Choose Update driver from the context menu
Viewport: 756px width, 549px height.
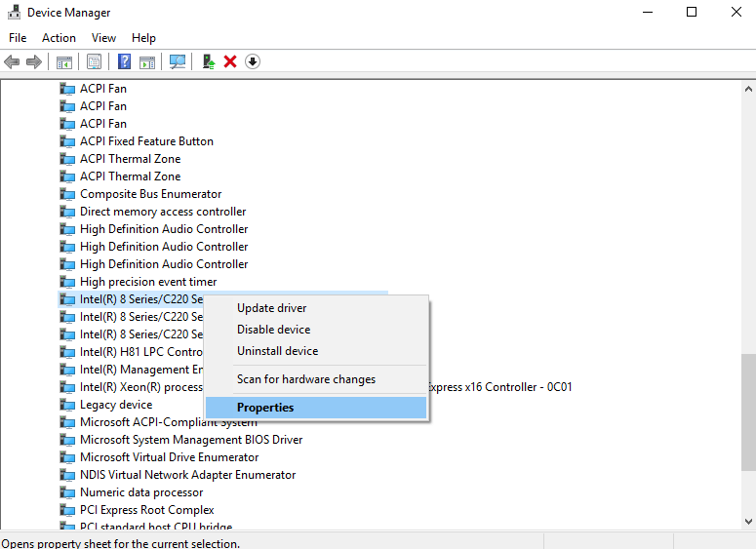tap(271, 308)
